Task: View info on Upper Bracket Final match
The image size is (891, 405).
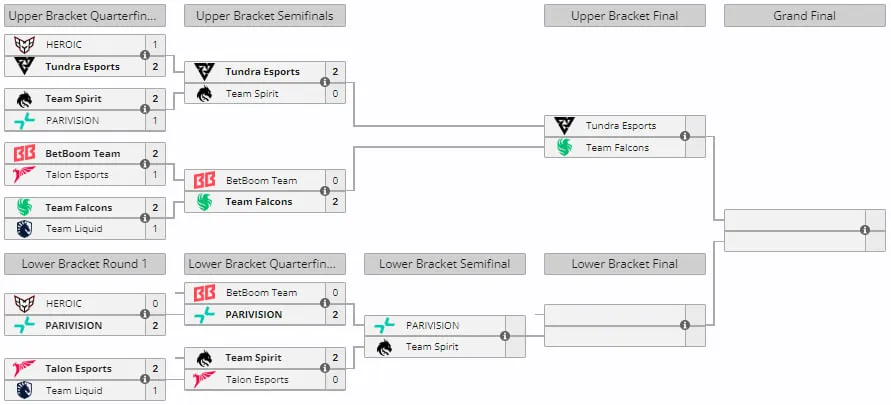Action: pyautogui.click(x=685, y=136)
